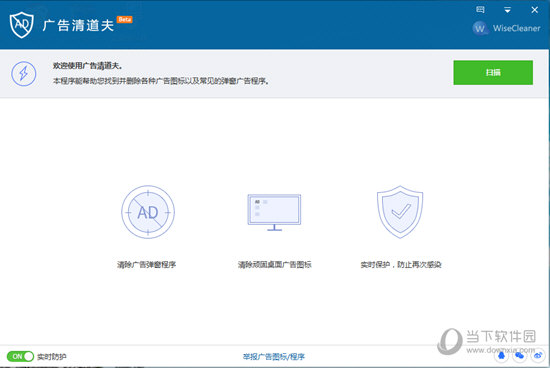Click the 本程序能帮助您找到并删除 description line

(x=161, y=81)
